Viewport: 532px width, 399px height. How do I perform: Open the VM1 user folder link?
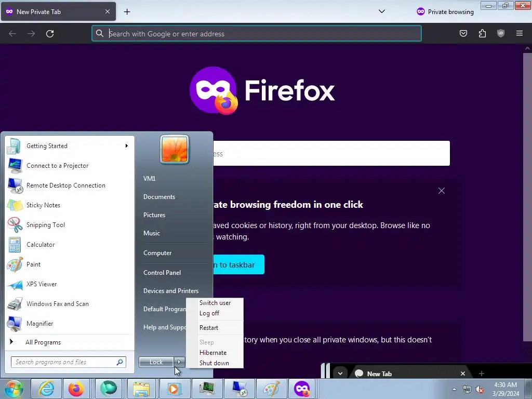pyautogui.click(x=149, y=179)
